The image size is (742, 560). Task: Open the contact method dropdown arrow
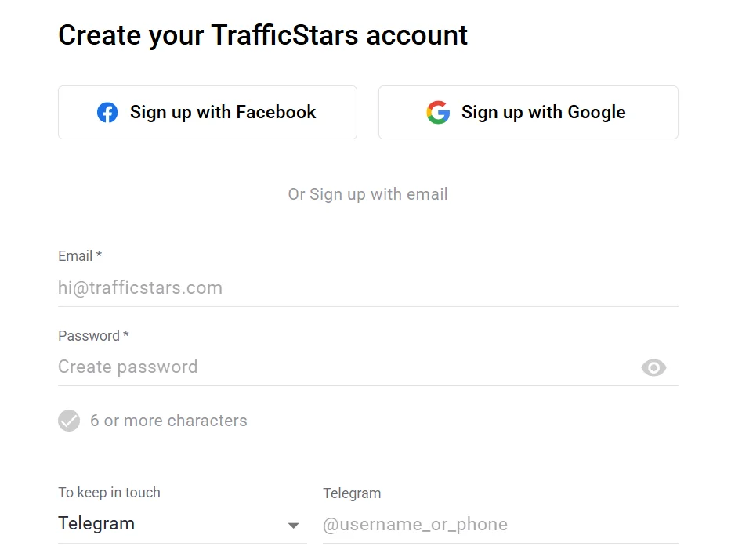tap(294, 526)
